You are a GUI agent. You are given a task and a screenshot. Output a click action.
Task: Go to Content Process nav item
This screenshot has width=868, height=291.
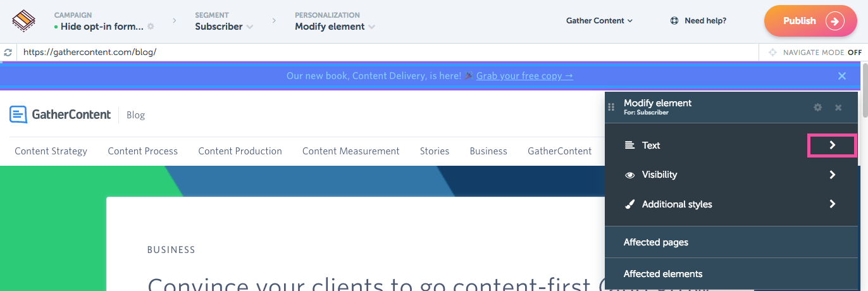pos(143,151)
